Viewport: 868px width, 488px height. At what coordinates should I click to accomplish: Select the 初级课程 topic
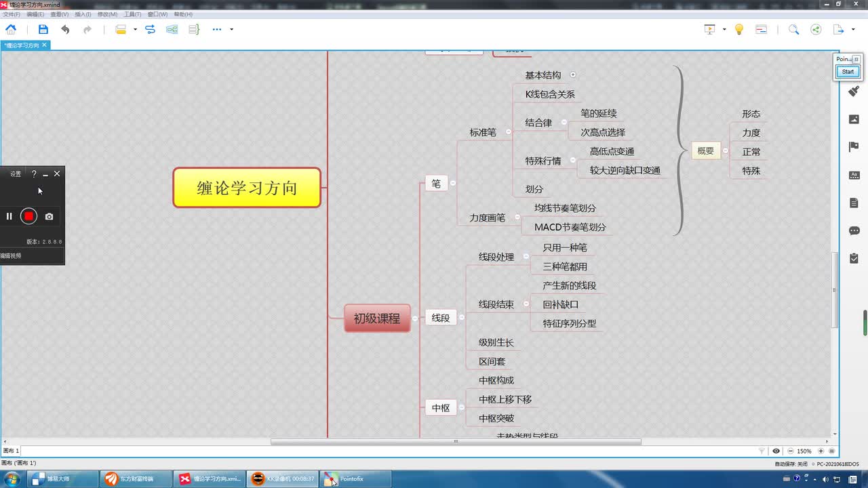(377, 318)
